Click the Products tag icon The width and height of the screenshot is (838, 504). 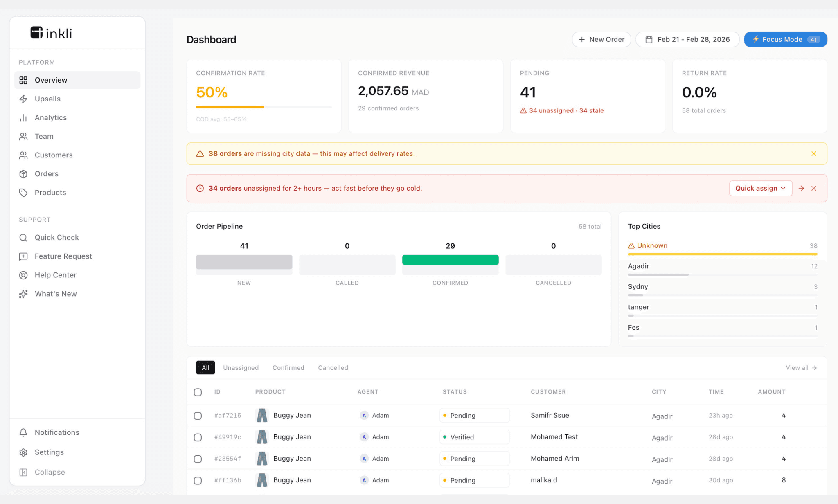pyautogui.click(x=23, y=193)
